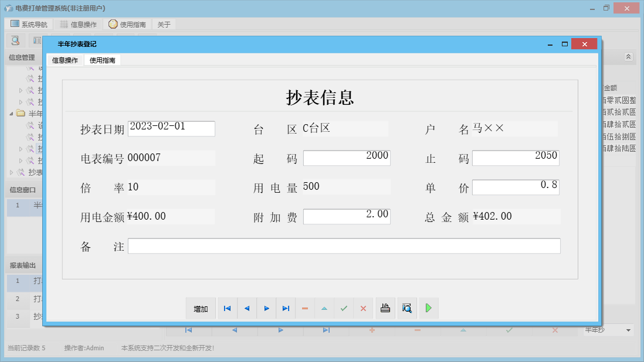This screenshot has height=362, width=644.
Task: Click the 增加 button
Action: pyautogui.click(x=200, y=308)
